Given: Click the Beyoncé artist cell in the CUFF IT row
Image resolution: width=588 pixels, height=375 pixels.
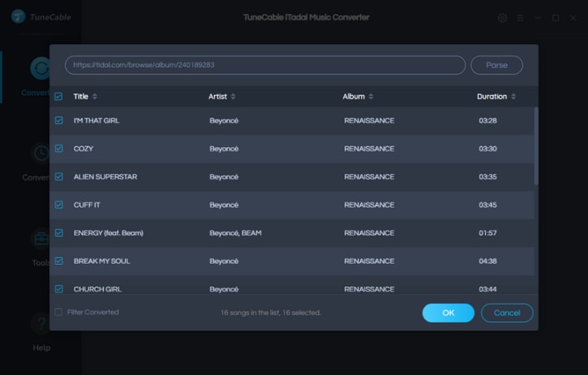Looking at the screenshot, I should click(224, 205).
